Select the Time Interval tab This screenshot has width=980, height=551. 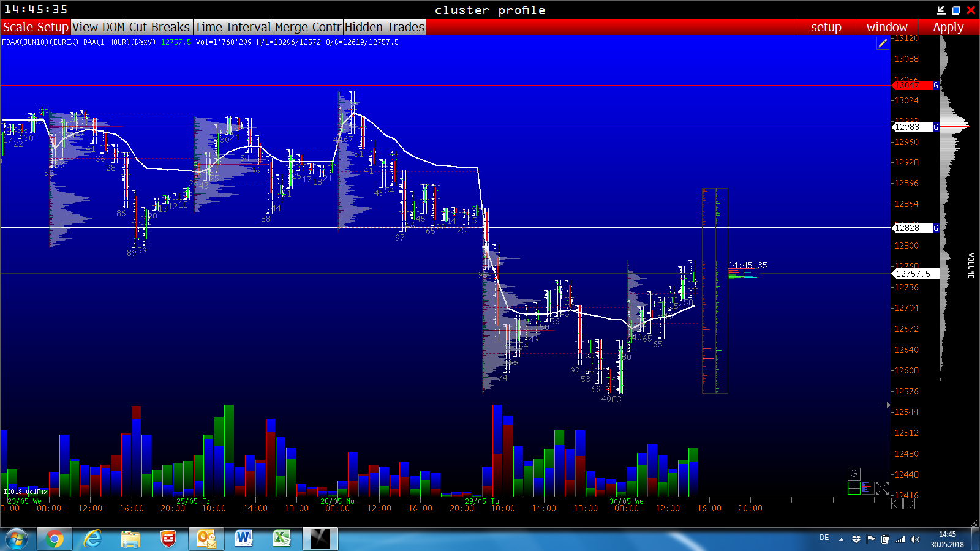click(x=233, y=27)
